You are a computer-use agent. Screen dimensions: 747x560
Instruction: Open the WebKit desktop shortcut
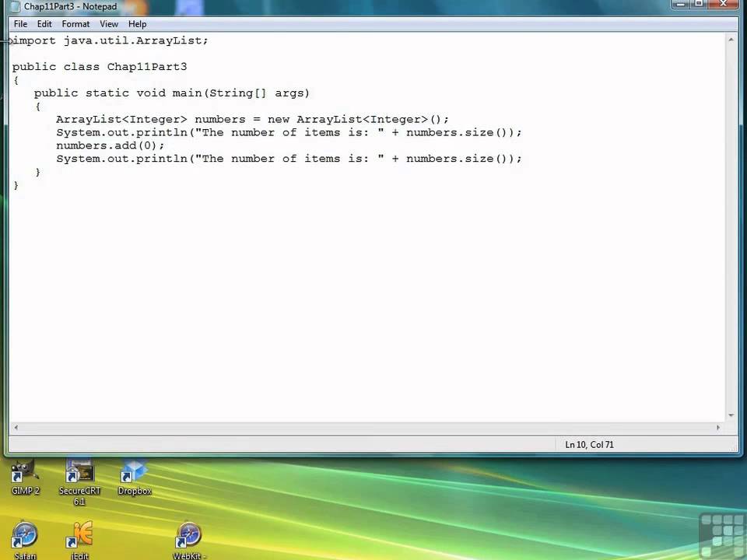[188, 541]
